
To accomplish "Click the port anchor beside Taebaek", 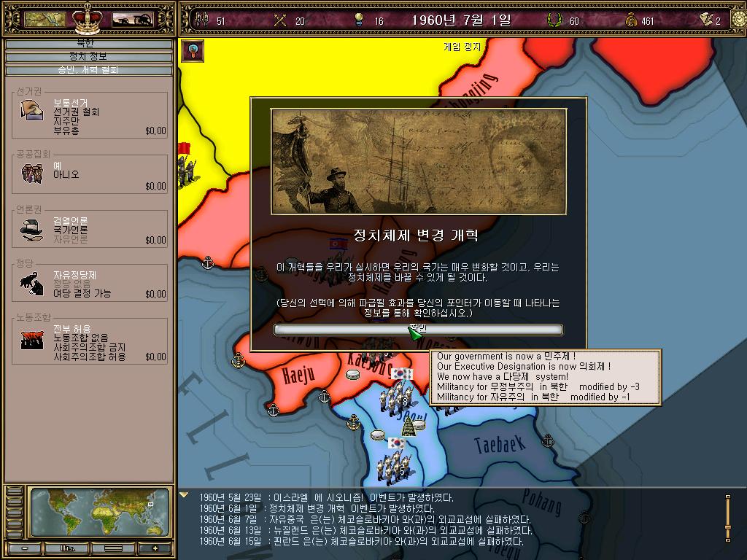I will point(548,440).
